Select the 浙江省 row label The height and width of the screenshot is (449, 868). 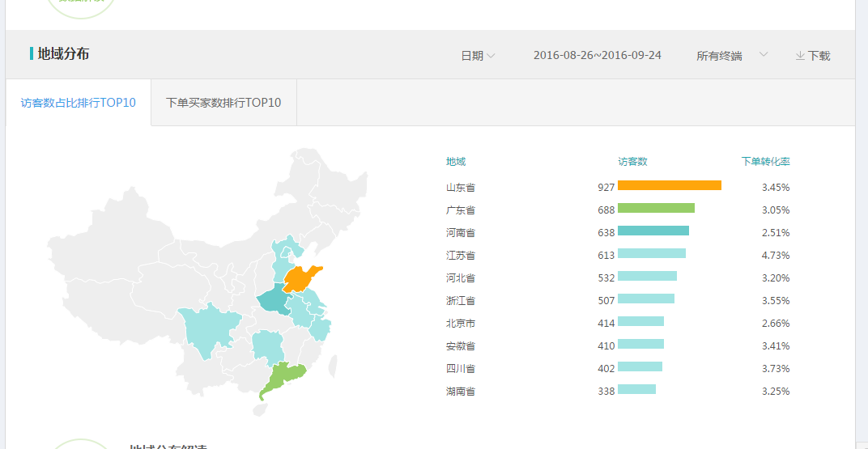coord(461,301)
